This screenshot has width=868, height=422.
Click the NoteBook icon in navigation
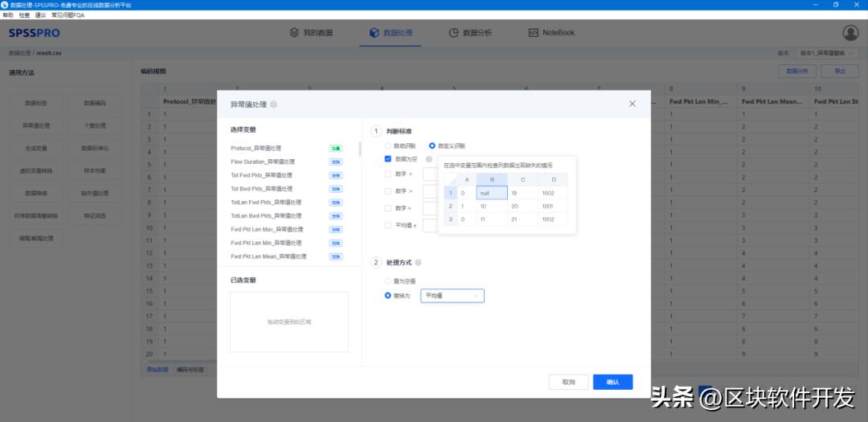534,33
